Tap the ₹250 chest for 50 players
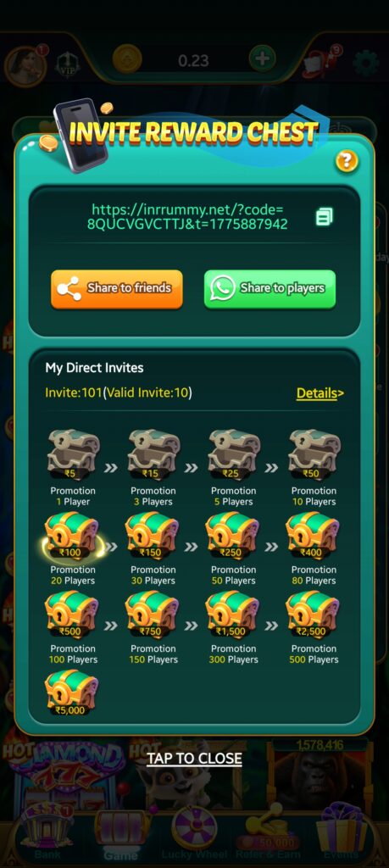Image resolution: width=389 pixels, height=868 pixels. click(x=234, y=536)
